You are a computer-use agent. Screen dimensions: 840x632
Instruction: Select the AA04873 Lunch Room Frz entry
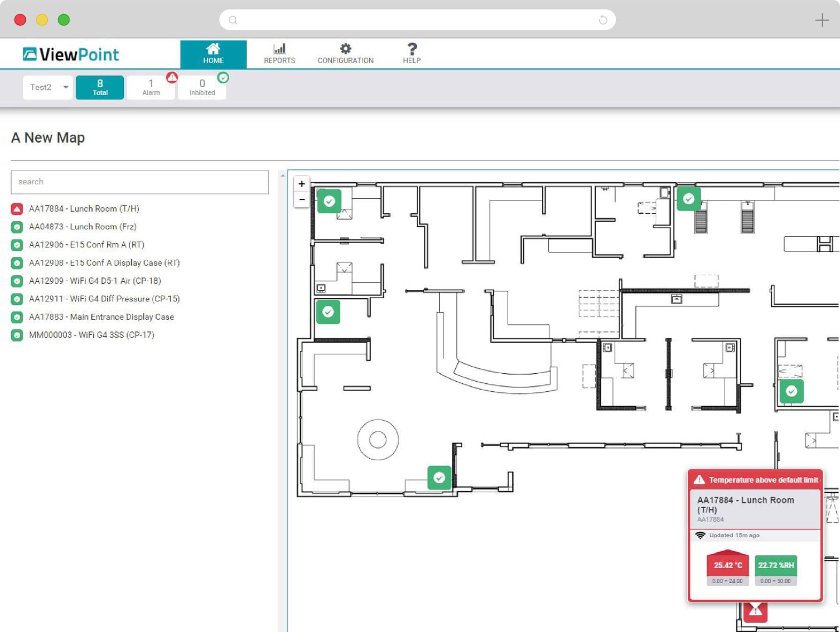click(82, 226)
